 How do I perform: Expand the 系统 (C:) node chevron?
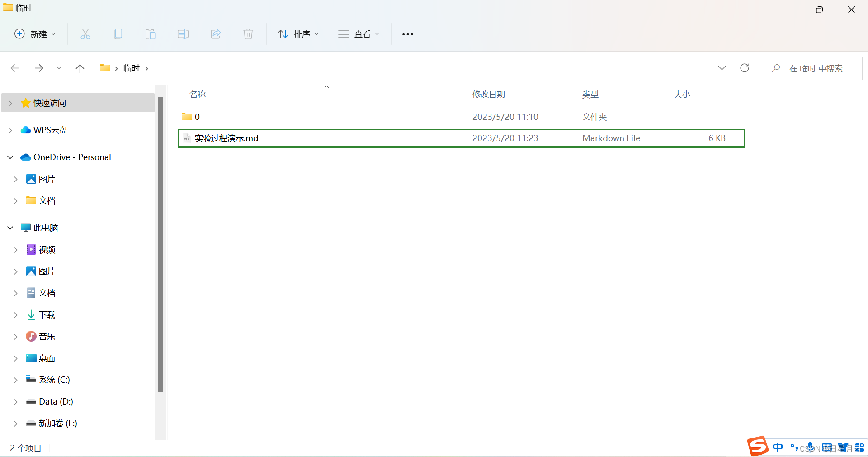16,380
